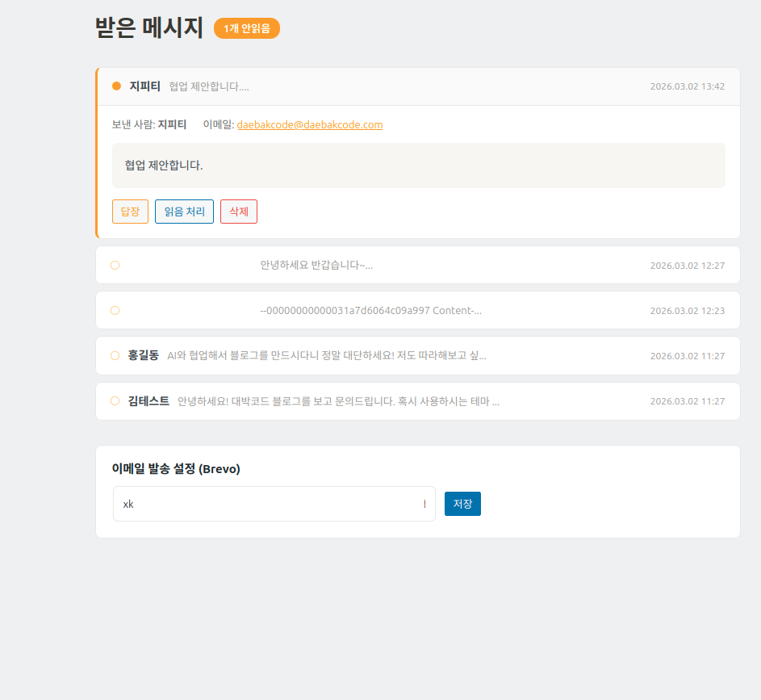Click the status circle next to 김테스트
This screenshot has width=761, height=700.
pos(115,400)
